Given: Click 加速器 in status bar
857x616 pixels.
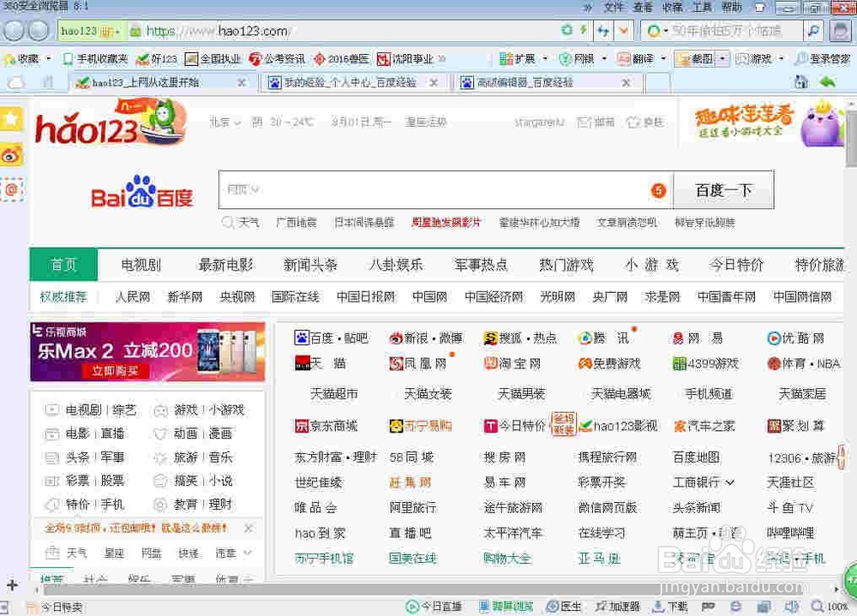Looking at the screenshot, I should point(618,607).
